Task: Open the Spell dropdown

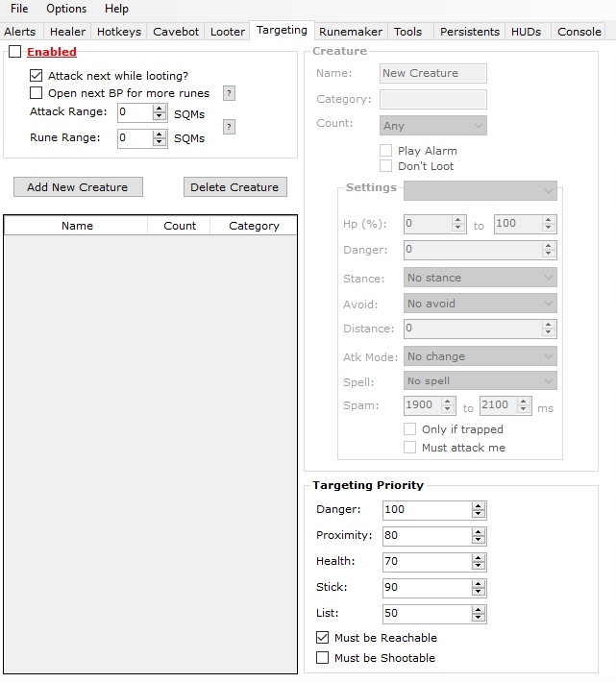Action: pos(480,380)
